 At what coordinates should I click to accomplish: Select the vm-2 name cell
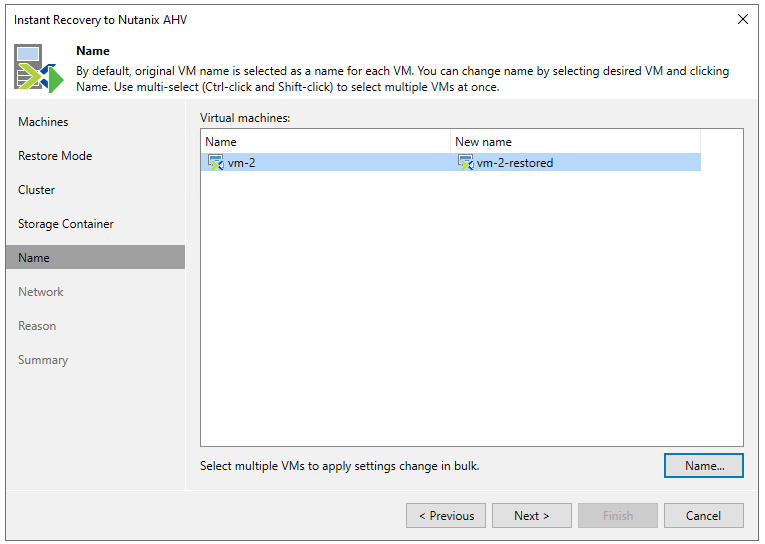click(325, 162)
